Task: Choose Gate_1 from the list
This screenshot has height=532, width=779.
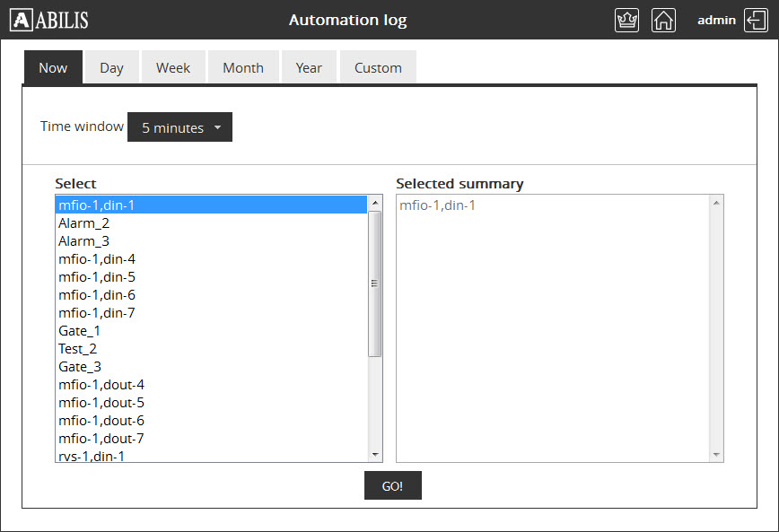Action: 80,331
